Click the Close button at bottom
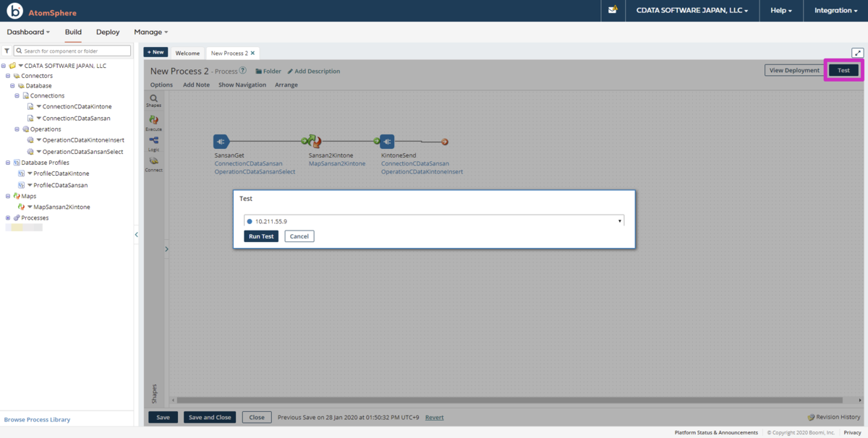This screenshot has width=868, height=438. pyautogui.click(x=257, y=417)
